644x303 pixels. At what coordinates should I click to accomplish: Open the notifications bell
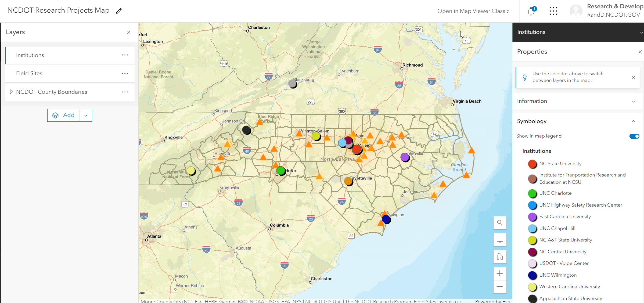(x=531, y=11)
